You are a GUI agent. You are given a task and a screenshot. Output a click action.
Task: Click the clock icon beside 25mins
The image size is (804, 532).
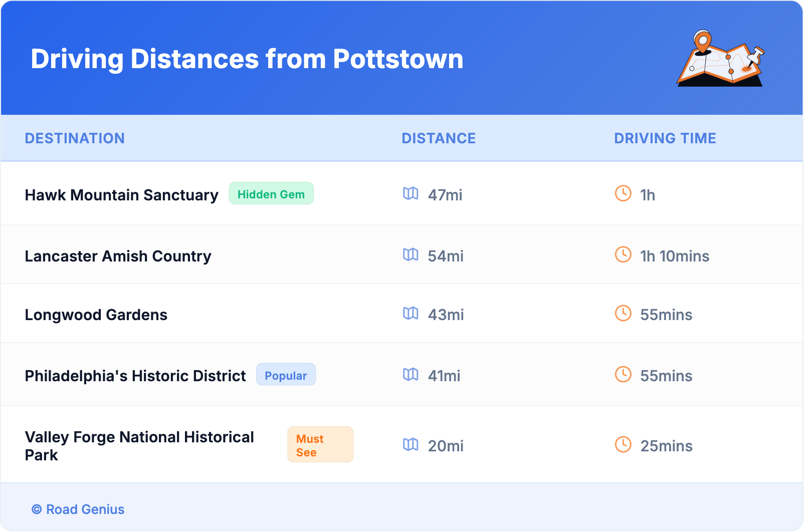point(623,444)
